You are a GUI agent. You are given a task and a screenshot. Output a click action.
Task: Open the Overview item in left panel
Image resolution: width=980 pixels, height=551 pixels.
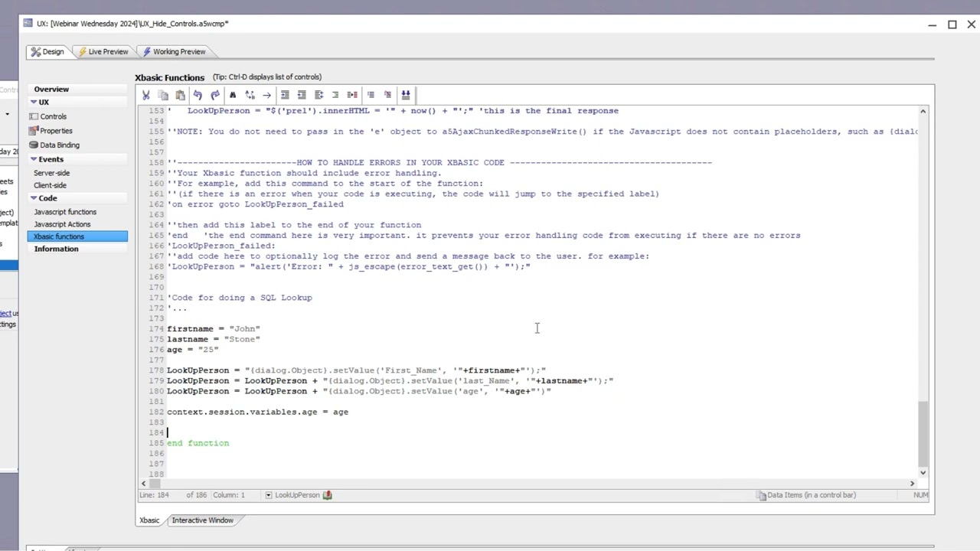51,90
